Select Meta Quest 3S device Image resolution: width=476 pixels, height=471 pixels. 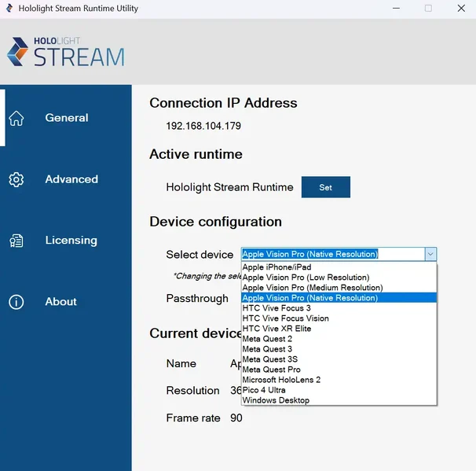(x=339, y=359)
